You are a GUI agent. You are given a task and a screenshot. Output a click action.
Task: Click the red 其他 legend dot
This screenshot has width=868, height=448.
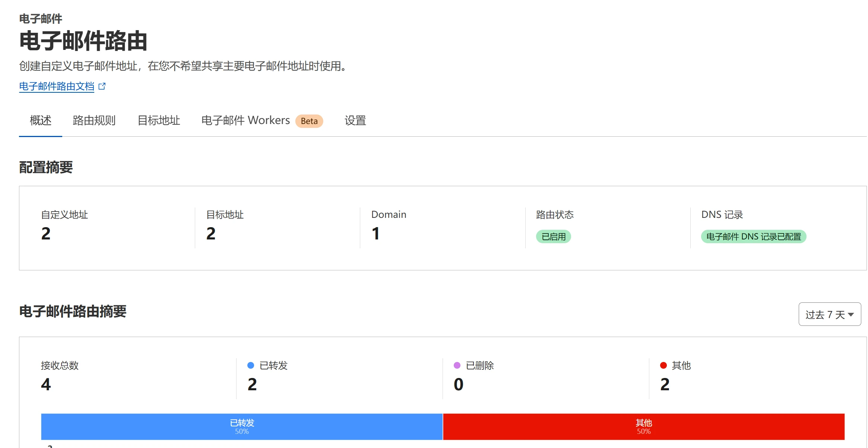[663, 366]
